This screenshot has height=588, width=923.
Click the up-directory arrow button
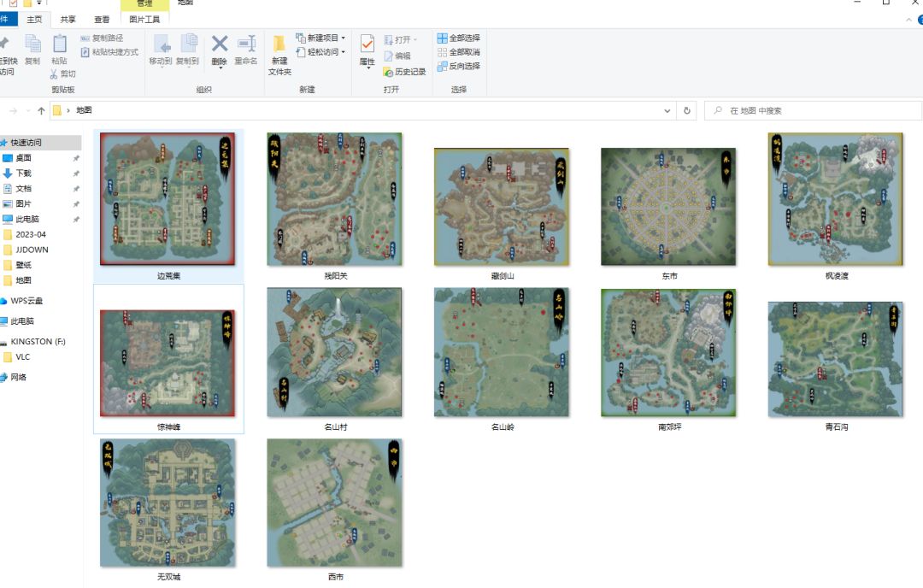point(41,111)
